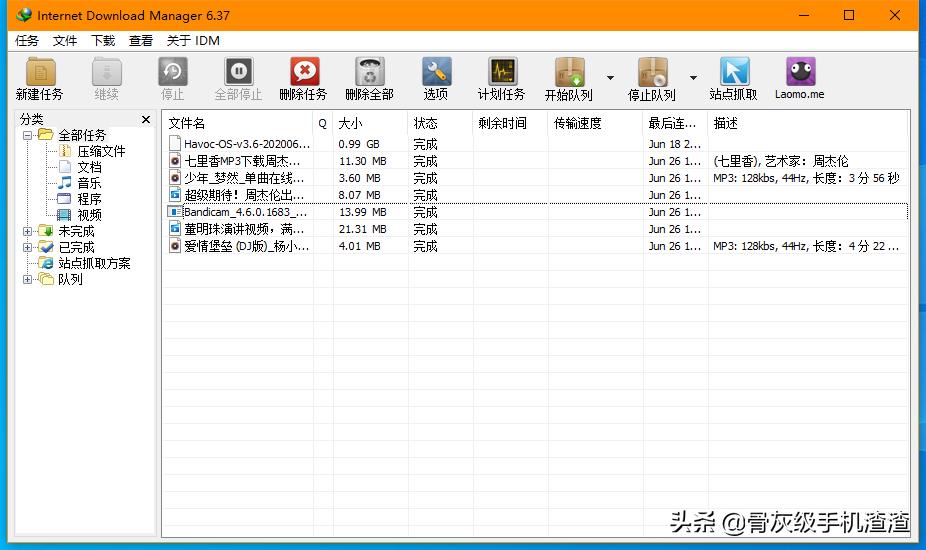Click the 新建任务 toolbar icon
The image size is (926, 550).
[x=40, y=72]
